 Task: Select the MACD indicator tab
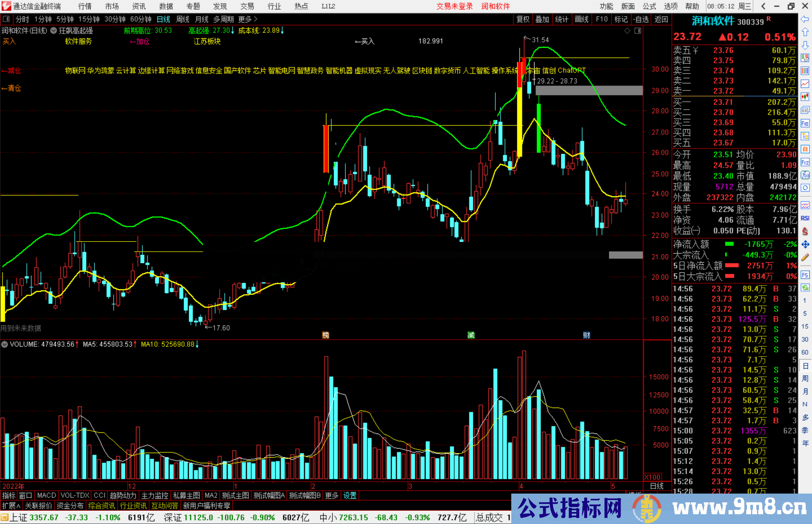coord(46,495)
